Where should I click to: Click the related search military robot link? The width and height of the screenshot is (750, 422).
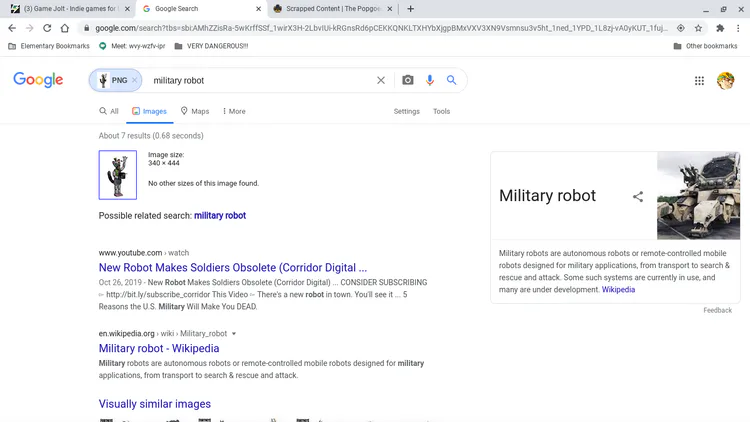click(x=220, y=215)
